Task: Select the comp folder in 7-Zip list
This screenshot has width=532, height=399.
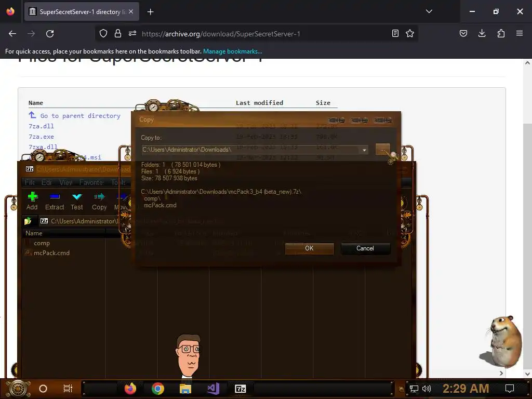Action: (x=42, y=243)
